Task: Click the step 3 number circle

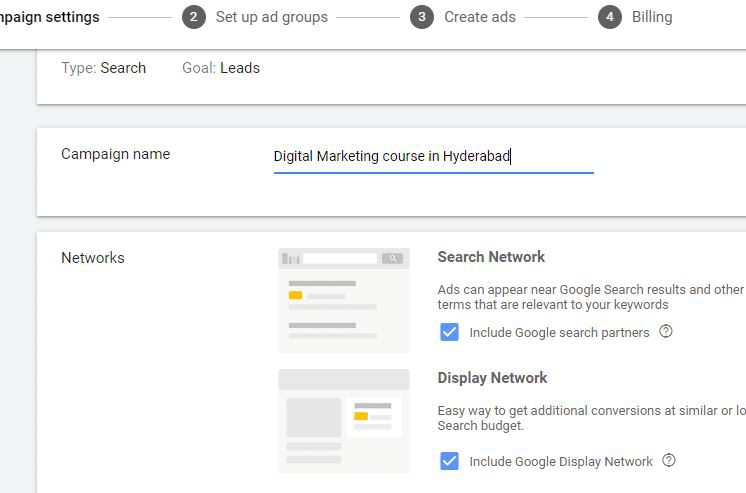Action: [x=421, y=17]
